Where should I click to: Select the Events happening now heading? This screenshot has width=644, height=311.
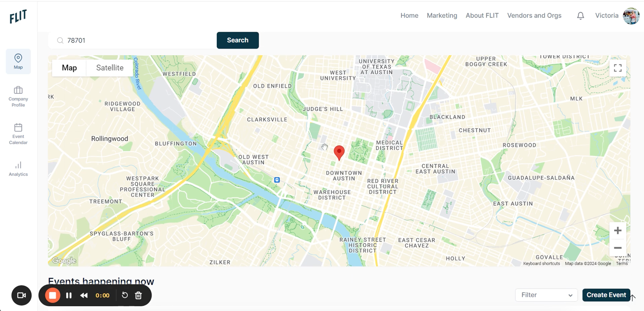[101, 281]
